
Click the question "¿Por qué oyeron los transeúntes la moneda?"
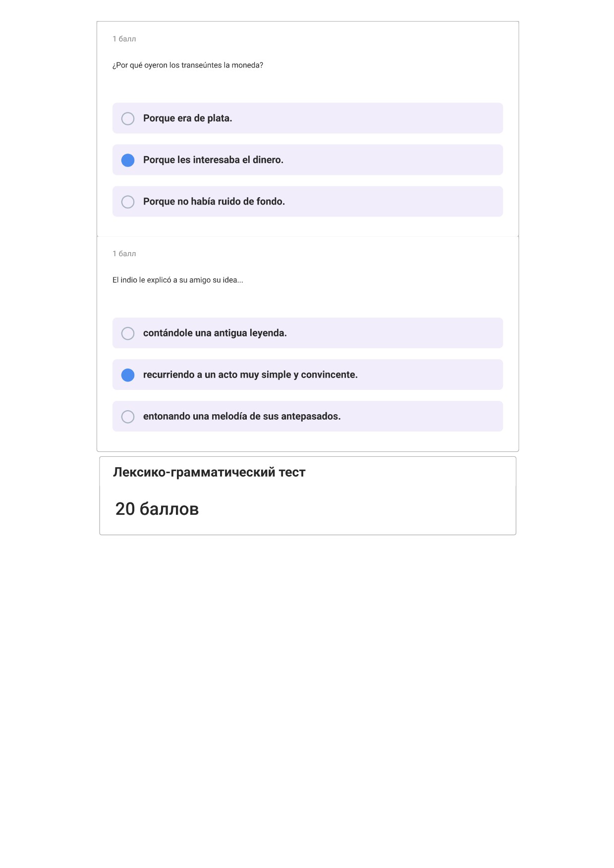pos(188,65)
